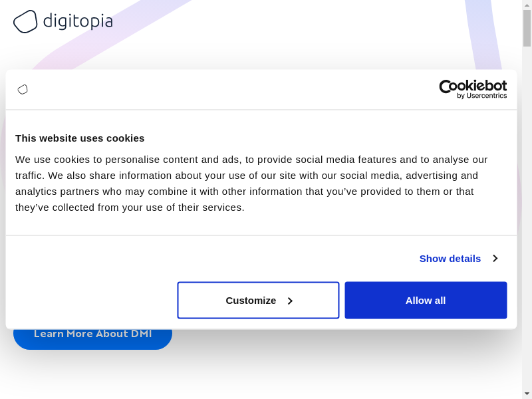The image size is (532, 399).
Task: Click the scrollbar down arrow
Action: [527, 394]
